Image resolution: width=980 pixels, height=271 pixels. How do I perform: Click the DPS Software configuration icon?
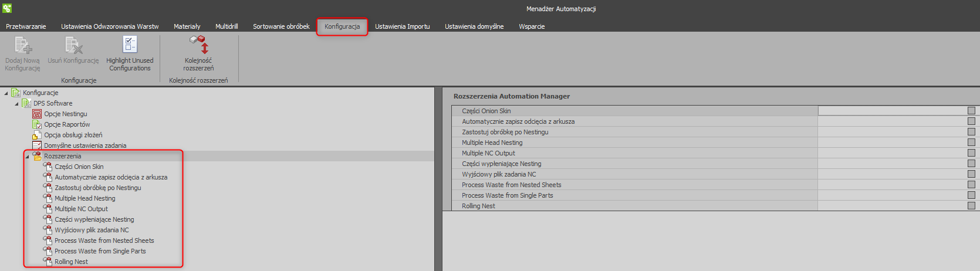coord(26,103)
